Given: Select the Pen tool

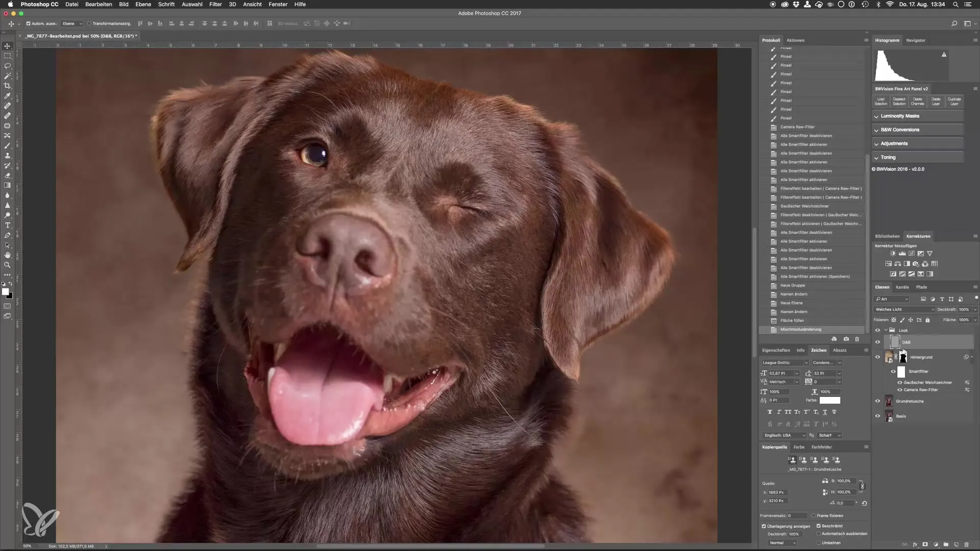Looking at the screenshot, I should coord(7,235).
